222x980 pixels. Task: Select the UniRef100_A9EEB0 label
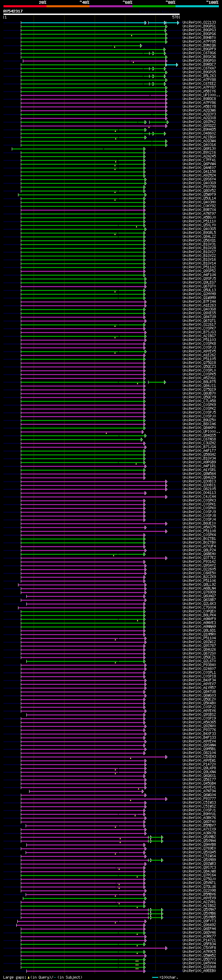click(199, 971)
